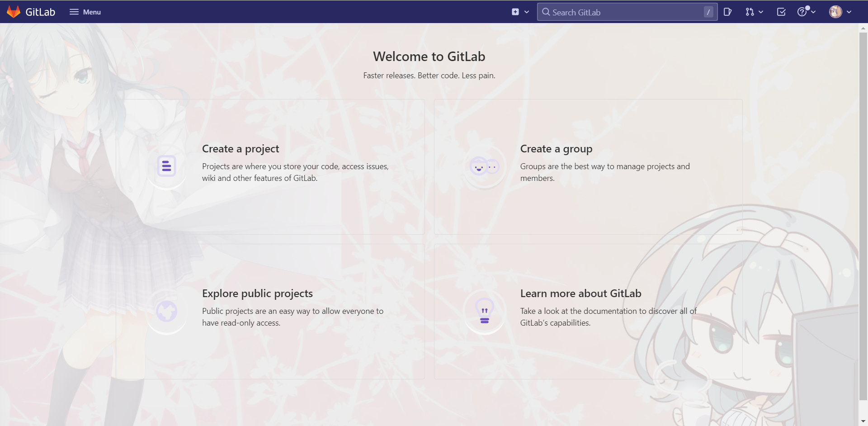This screenshot has height=426, width=868.
Task: Open the Merge requests icon
Action: pyautogui.click(x=750, y=12)
